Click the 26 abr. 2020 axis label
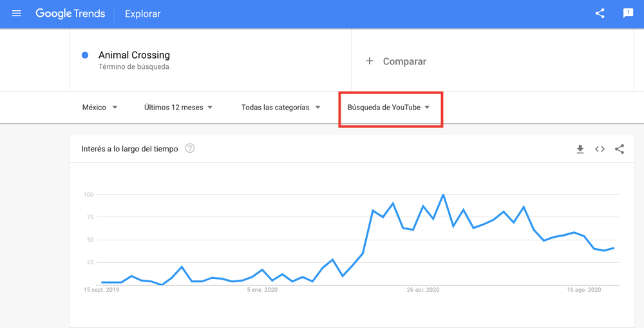Viewport: 644px width, 328px height. [x=423, y=290]
